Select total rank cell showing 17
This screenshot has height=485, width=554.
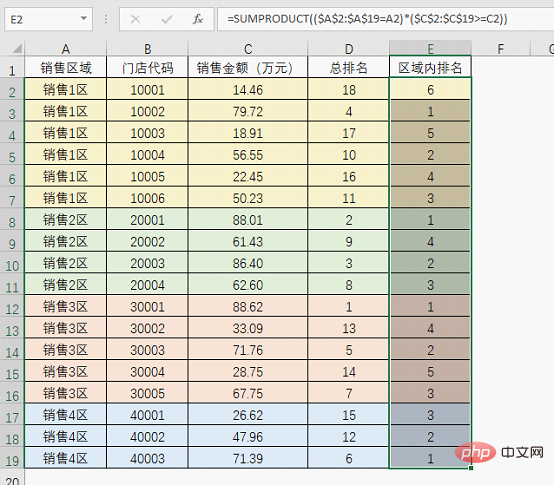pyautogui.click(x=349, y=133)
